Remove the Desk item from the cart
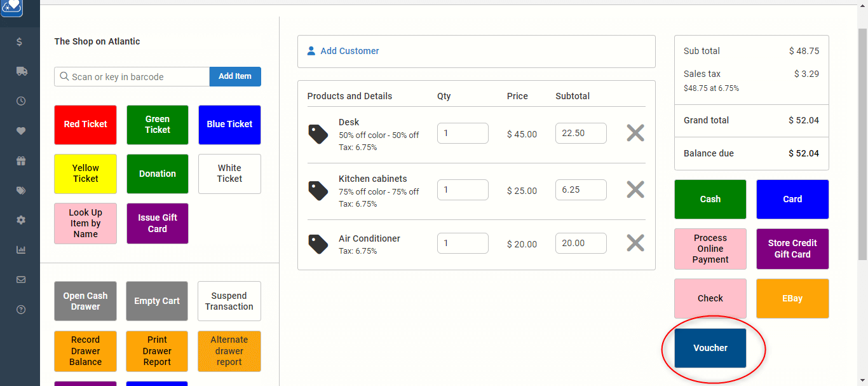 [x=635, y=133]
